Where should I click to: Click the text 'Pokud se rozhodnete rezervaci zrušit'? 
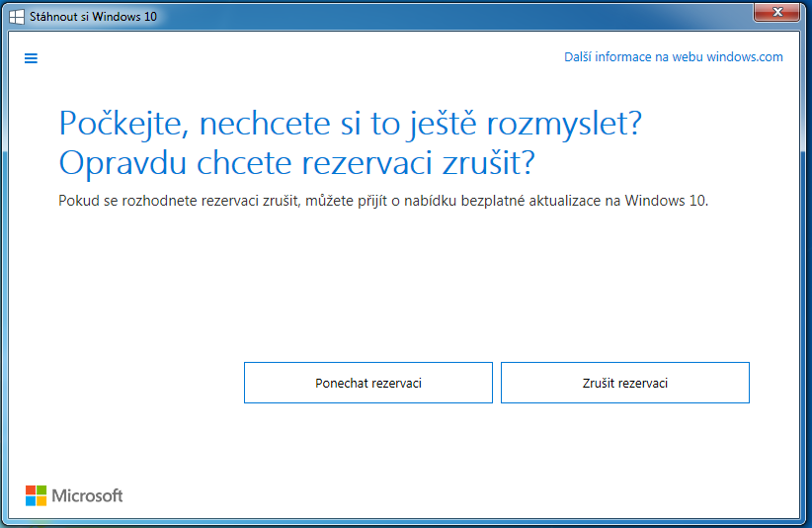[179, 201]
